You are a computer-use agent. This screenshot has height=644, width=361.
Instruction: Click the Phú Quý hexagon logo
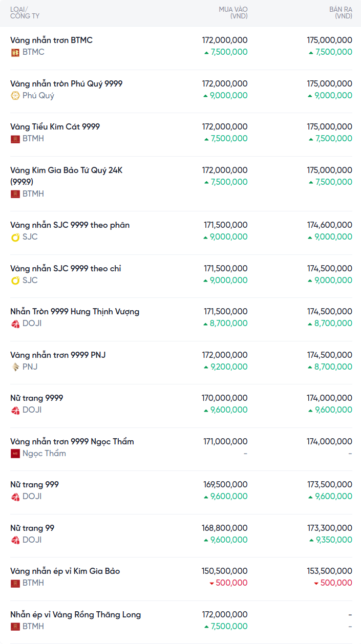click(x=15, y=96)
